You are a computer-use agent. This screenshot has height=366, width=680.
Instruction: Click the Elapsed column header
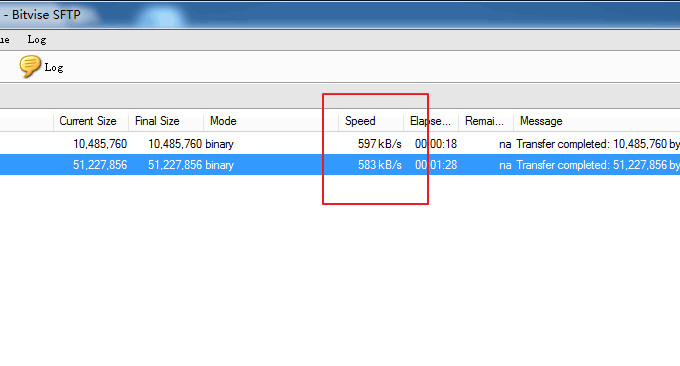431,121
